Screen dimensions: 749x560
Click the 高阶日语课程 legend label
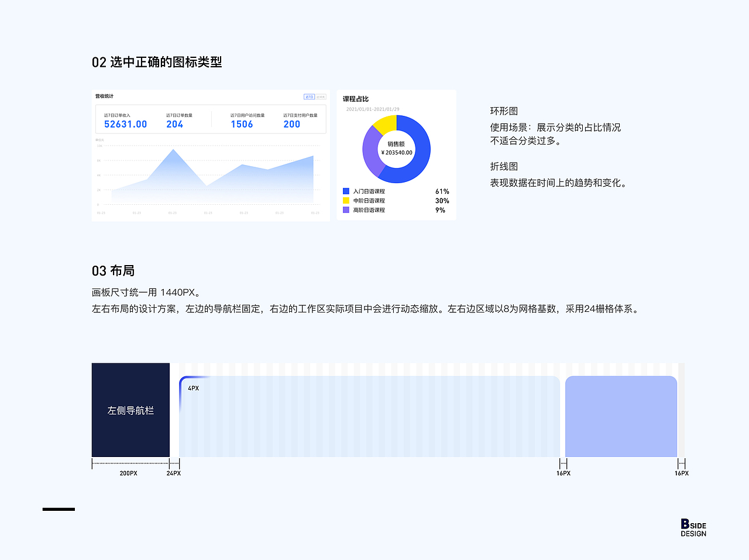click(x=369, y=210)
